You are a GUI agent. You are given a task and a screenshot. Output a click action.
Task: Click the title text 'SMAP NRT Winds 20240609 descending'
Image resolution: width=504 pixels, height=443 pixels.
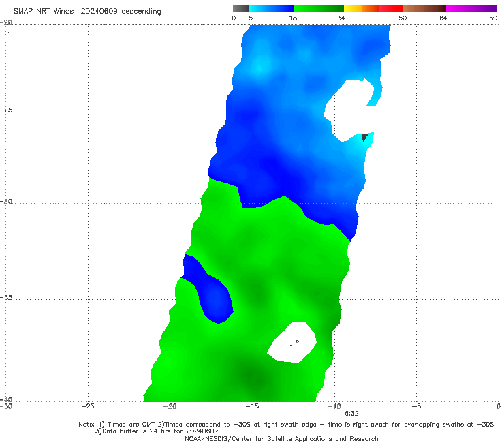[x=87, y=11]
